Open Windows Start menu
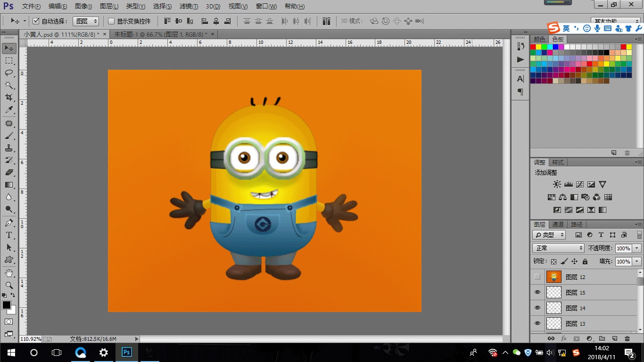The height and width of the screenshot is (362, 644). (x=11, y=352)
